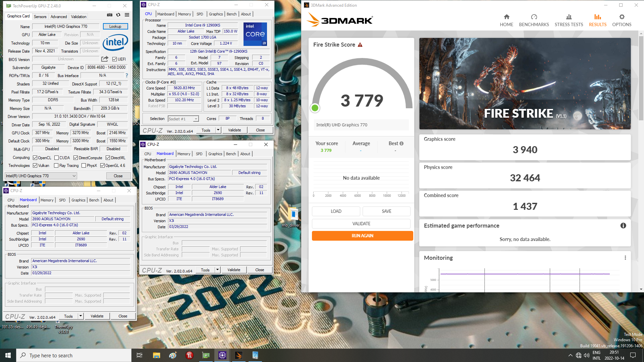Viewport: 644px width, 362px height.
Task: Toggle the Vulkan checkbox
Action: 35,166
